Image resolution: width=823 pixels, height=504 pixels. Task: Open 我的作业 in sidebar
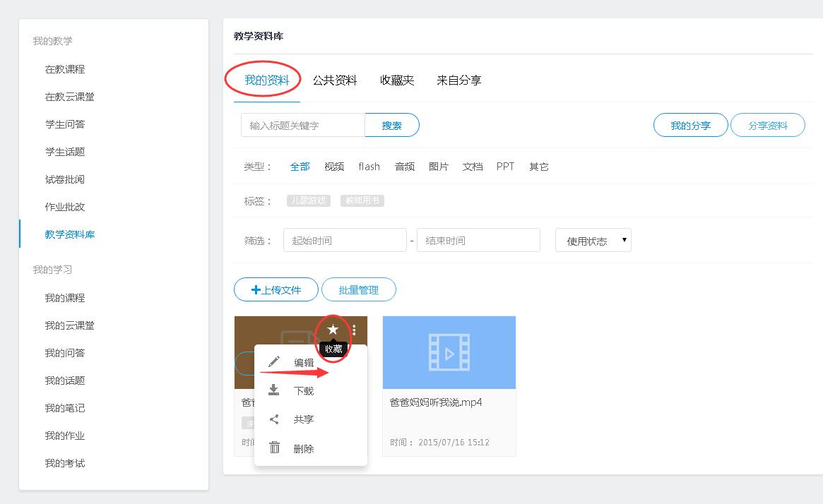[x=64, y=436]
